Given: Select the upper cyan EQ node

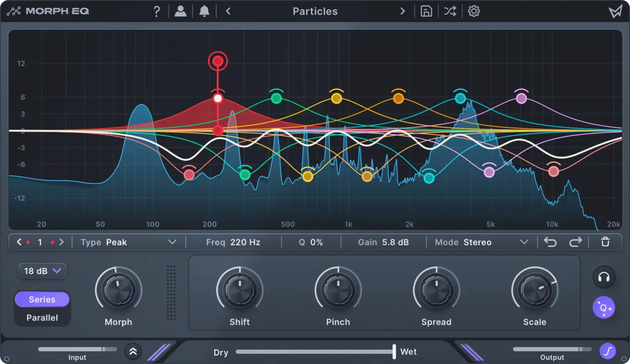Looking at the screenshot, I should click(460, 98).
